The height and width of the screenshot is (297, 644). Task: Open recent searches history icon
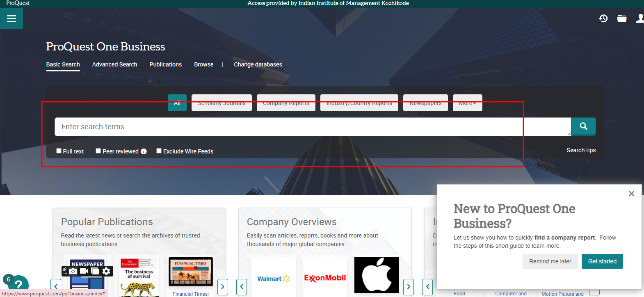tap(603, 18)
